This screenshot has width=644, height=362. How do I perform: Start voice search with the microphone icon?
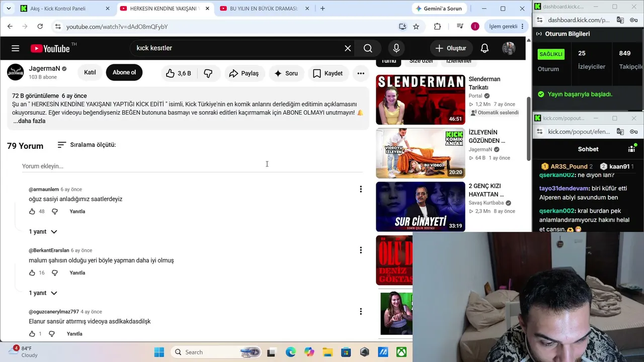pyautogui.click(x=396, y=48)
